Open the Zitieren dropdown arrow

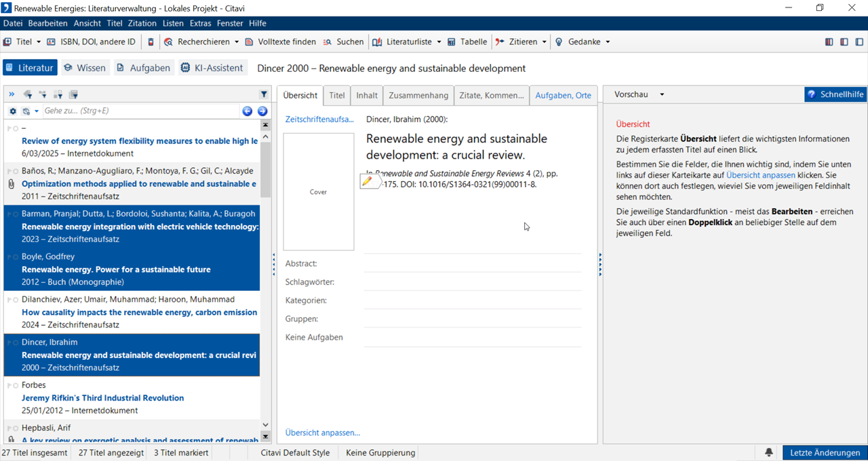point(544,42)
